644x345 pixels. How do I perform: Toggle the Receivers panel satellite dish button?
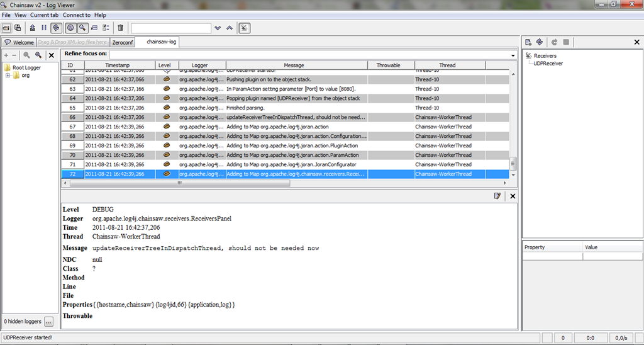(245, 28)
